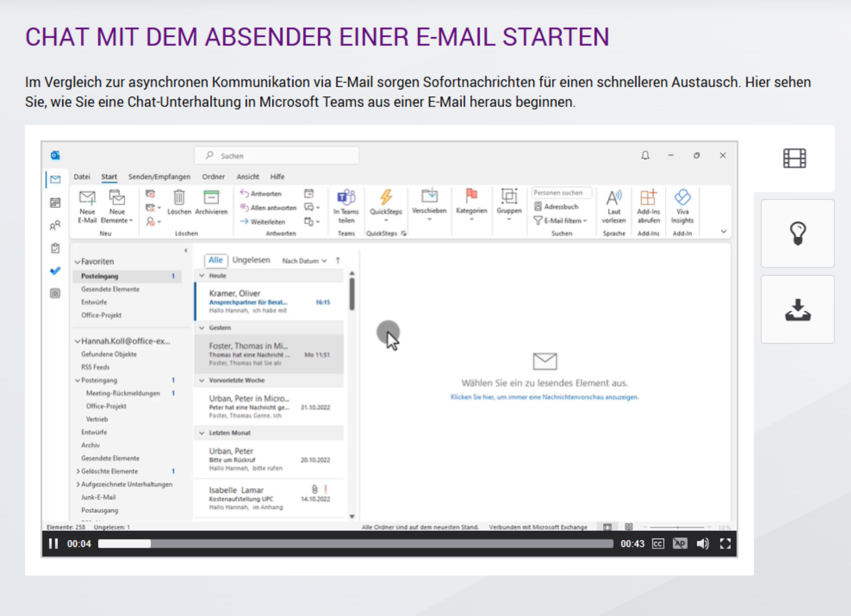Viewport: 851px width, 616px height.
Task: Toggle audio description button
Action: [680, 544]
